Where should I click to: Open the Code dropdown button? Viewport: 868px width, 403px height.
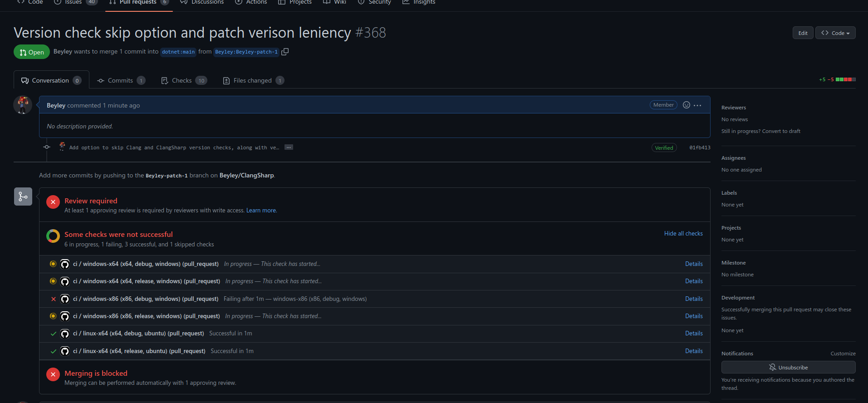coord(835,33)
